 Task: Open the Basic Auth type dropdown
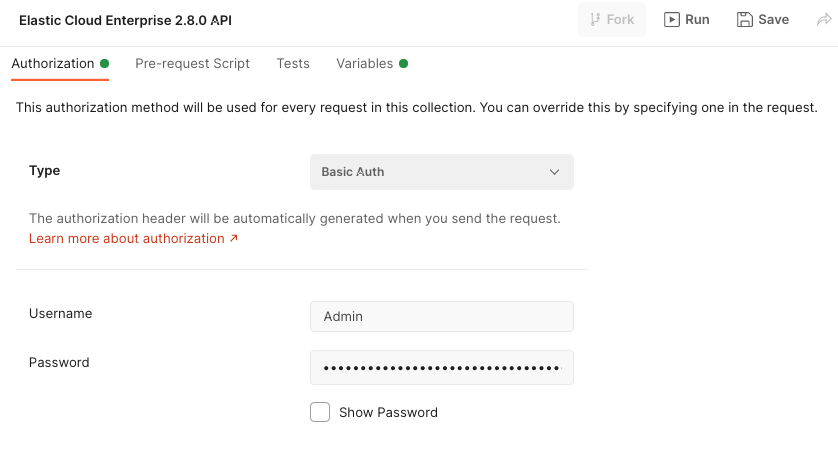click(x=441, y=172)
